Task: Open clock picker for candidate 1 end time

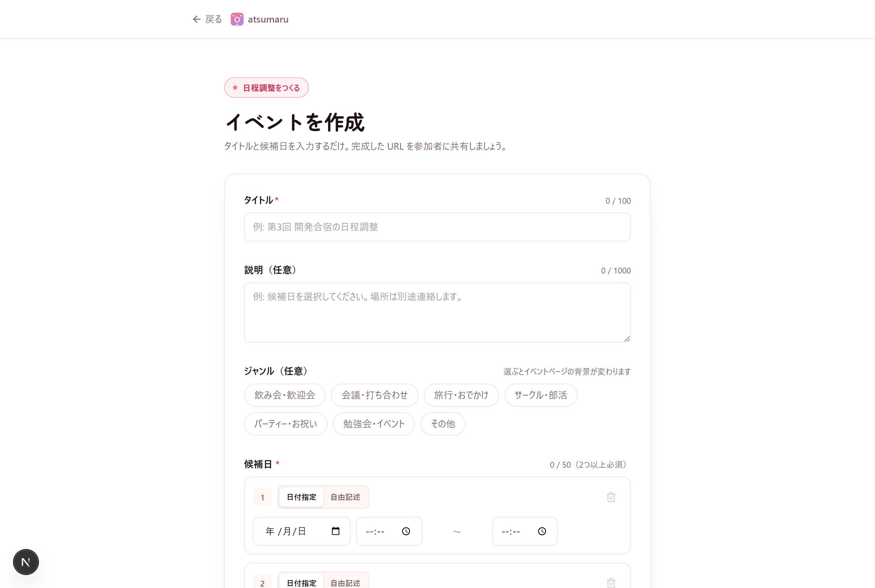Action: pyautogui.click(x=542, y=531)
